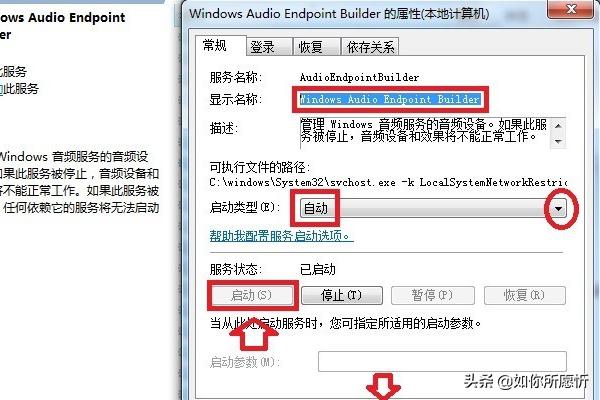600x400 pixels.
Task: Click the executable path text
Action: [388, 183]
